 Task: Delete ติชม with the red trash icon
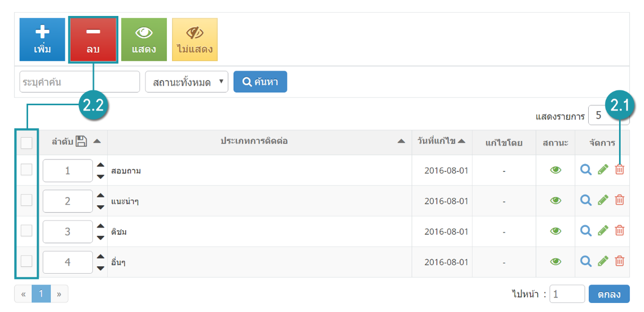620,230
